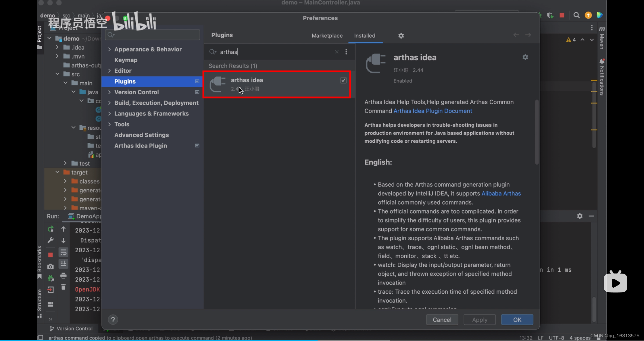Open the Maven tool window

tap(602, 37)
